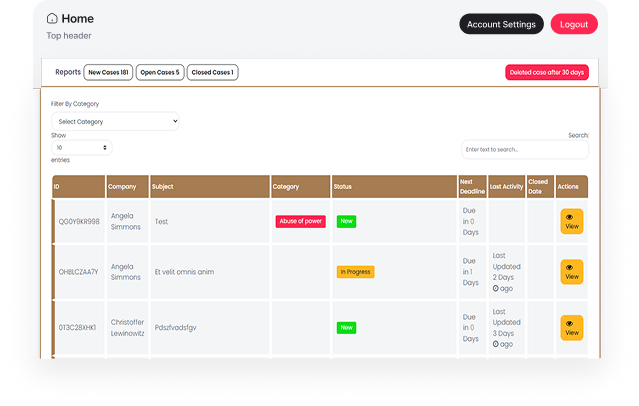This screenshot has width=639, height=406.
Task: Click clock icon in Last Updated 2 Days
Action: (496, 288)
